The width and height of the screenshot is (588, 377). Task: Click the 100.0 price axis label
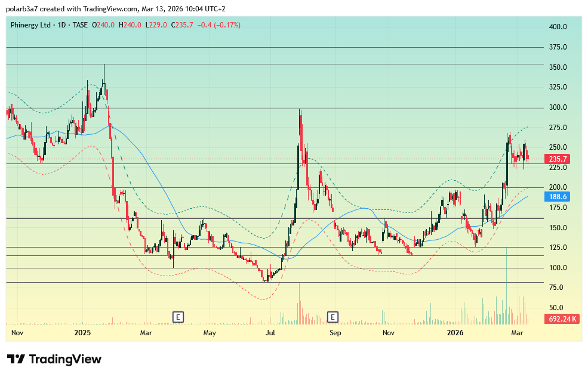(558, 268)
